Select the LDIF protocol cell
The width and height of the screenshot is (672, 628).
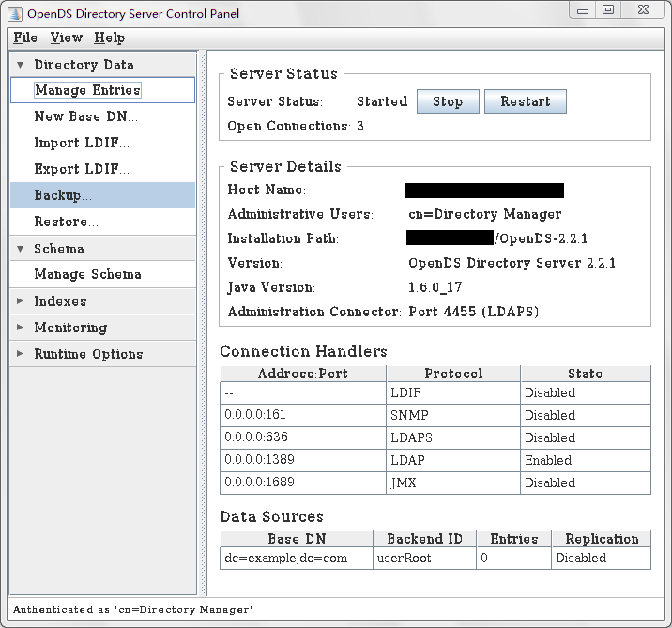pyautogui.click(x=453, y=392)
